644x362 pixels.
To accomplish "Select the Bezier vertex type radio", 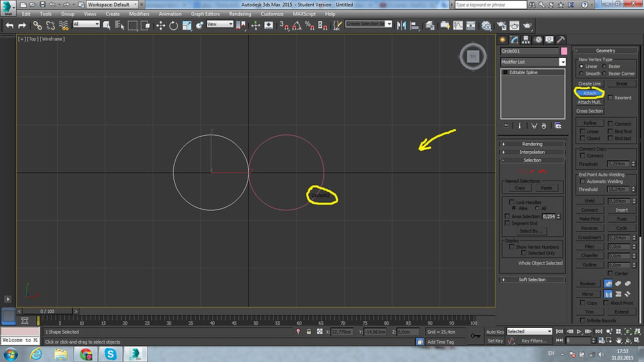I will coord(604,66).
